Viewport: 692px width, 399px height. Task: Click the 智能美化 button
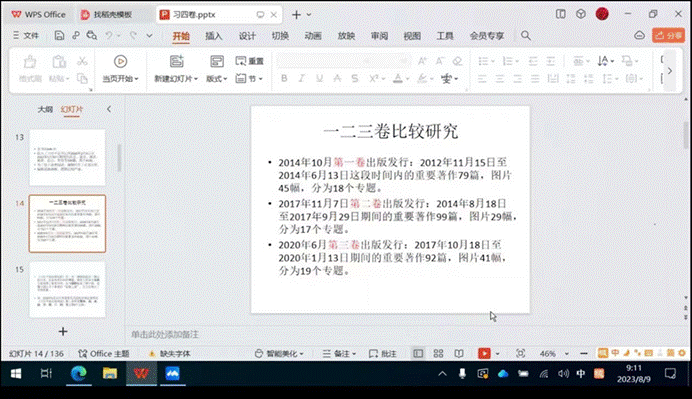279,354
